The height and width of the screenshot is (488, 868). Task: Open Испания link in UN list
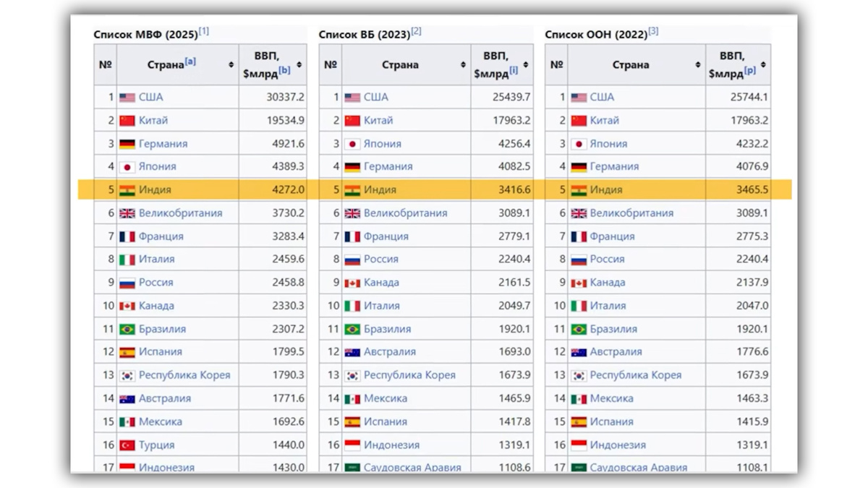click(x=612, y=421)
